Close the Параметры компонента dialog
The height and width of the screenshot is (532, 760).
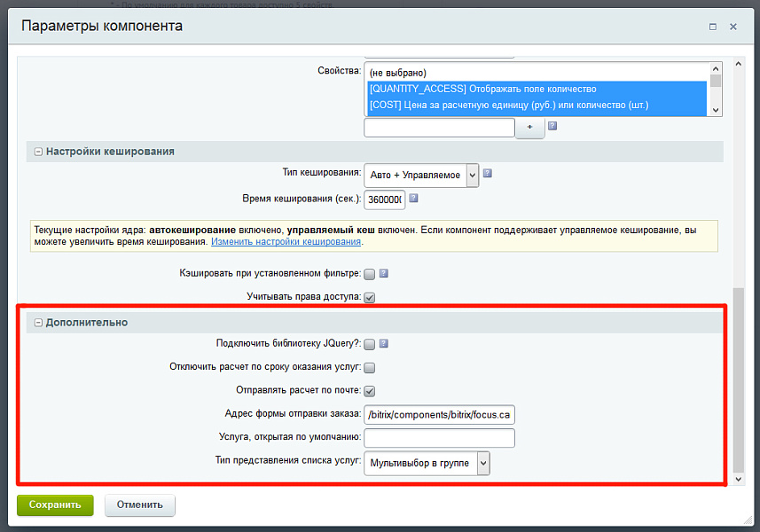click(x=733, y=27)
